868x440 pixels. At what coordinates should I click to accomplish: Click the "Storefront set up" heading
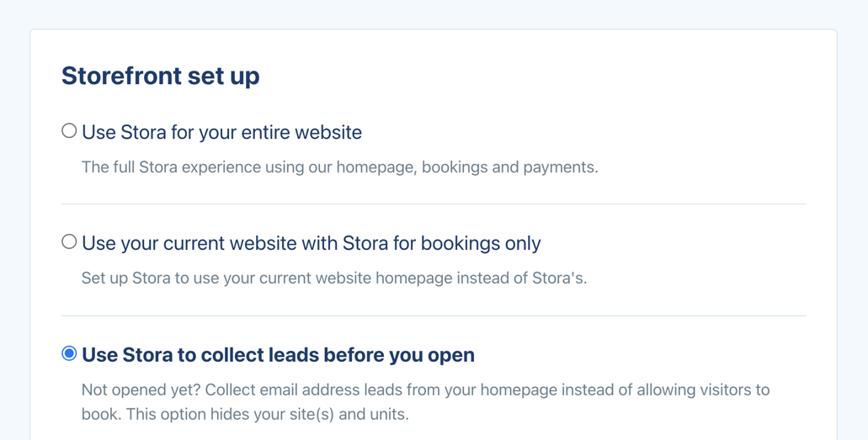pos(160,76)
